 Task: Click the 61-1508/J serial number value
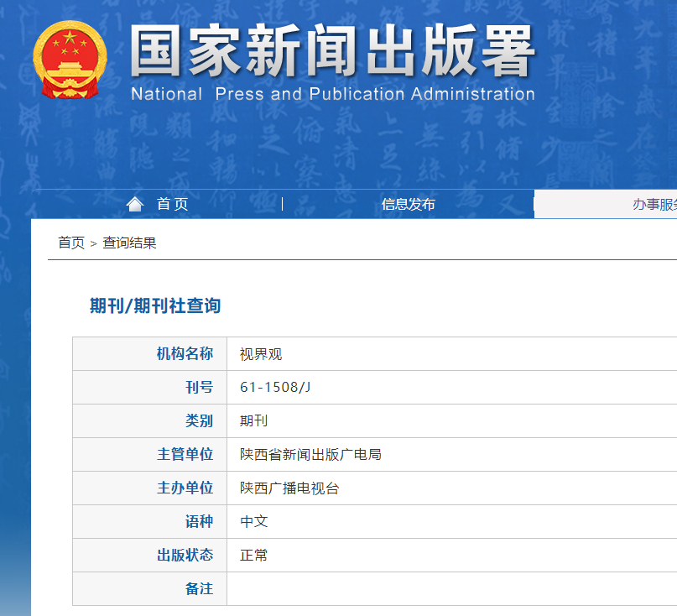275,388
